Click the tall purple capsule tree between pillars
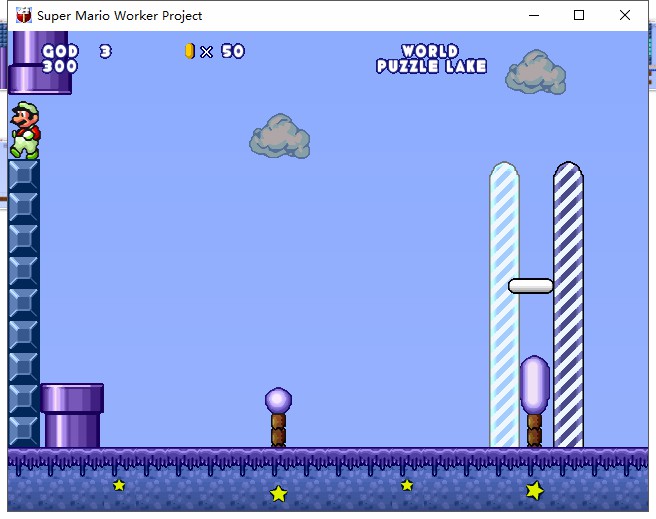Screen dimensions: 656x519 (535, 401)
